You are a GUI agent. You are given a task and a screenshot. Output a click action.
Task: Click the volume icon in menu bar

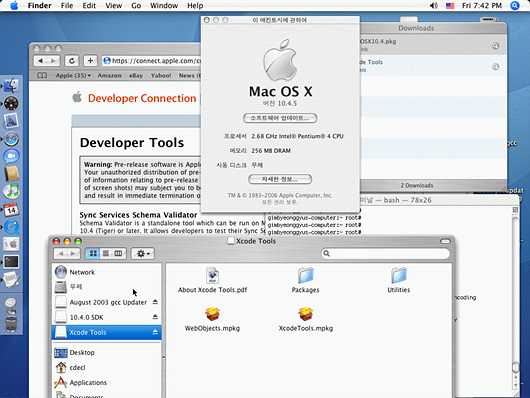coord(433,5)
